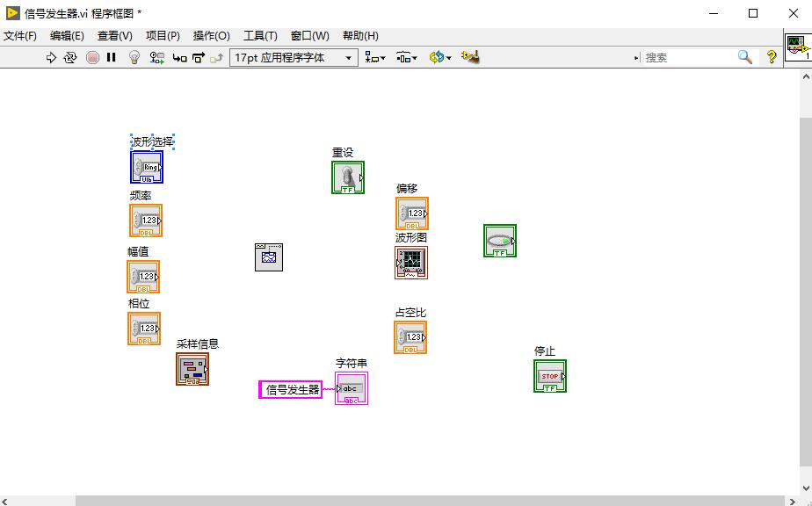Image resolution: width=812 pixels, height=506 pixels.
Task: Select the 波形图 graph terminal
Action: (411, 263)
